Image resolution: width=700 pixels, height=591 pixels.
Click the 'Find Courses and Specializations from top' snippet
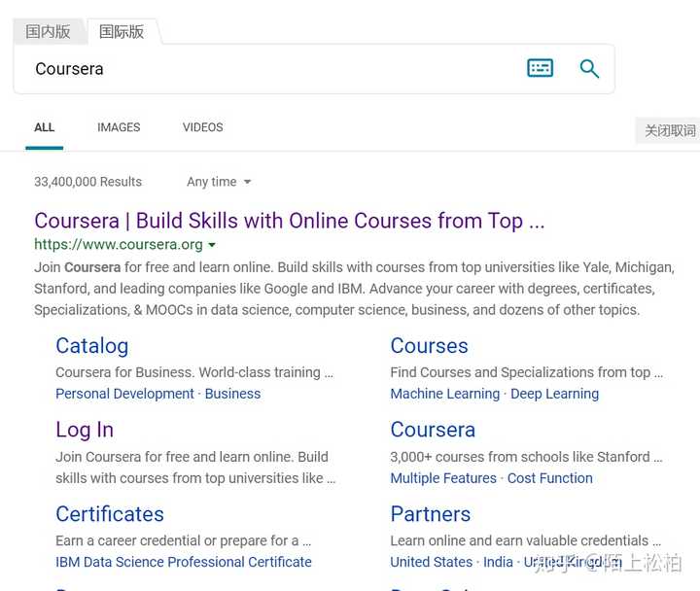point(526,372)
